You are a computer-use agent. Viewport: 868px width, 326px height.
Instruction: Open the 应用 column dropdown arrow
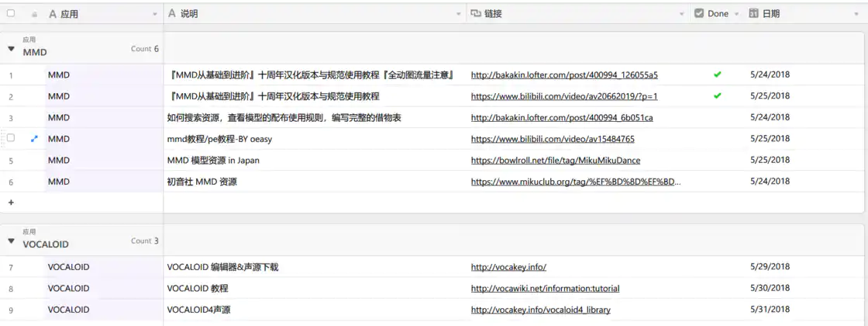[x=155, y=15]
